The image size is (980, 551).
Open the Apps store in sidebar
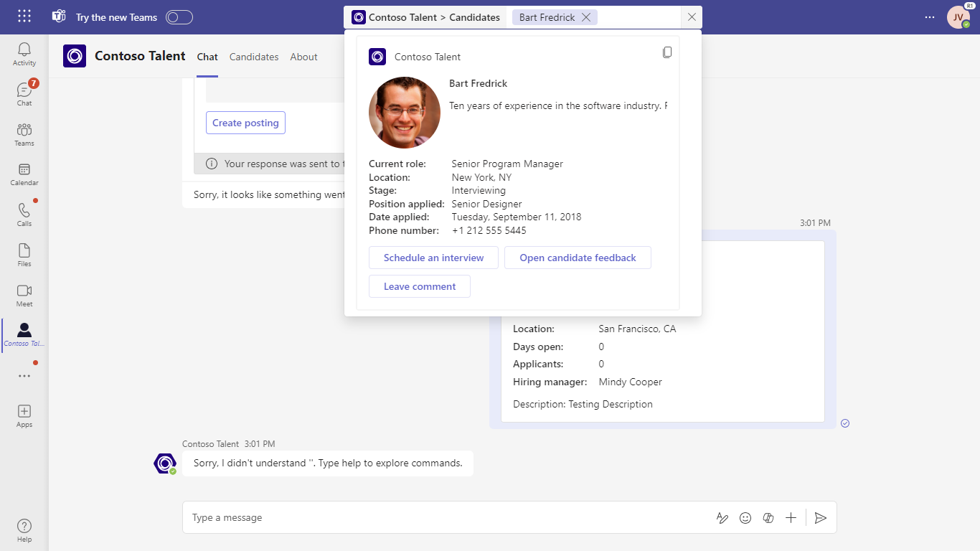coord(24,415)
